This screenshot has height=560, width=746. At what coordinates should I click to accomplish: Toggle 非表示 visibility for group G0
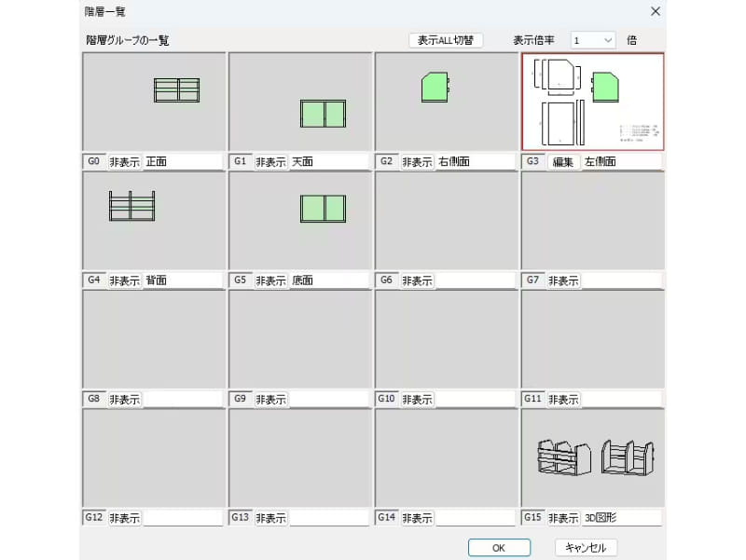tap(122, 160)
